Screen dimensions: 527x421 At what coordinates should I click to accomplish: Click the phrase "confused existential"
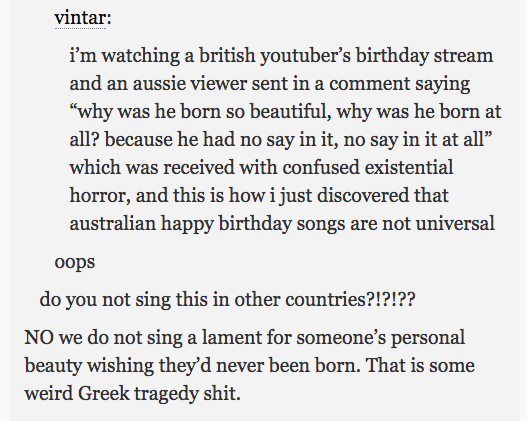pos(368,167)
